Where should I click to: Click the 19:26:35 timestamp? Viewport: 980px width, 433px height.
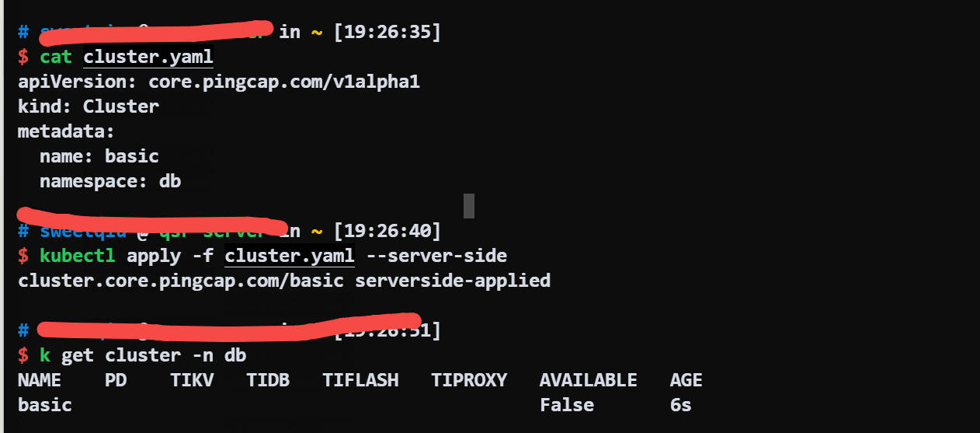coord(387,33)
